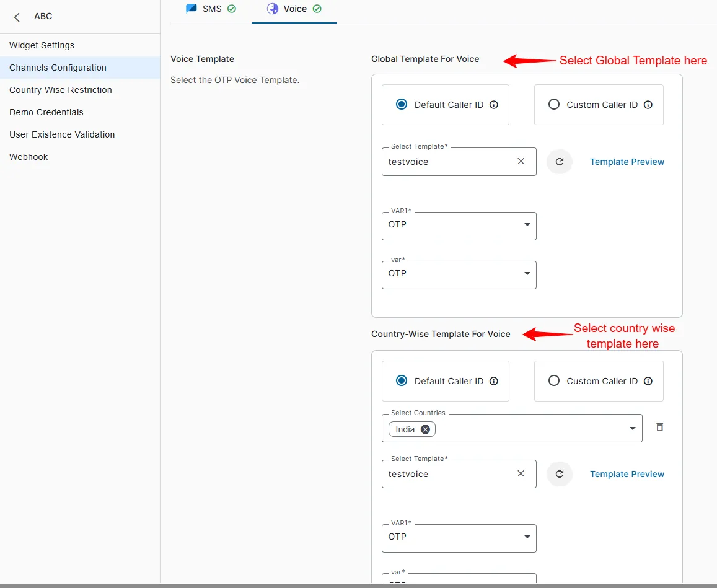Expand the Select Countries dropdown
717x588 pixels.
coord(632,428)
